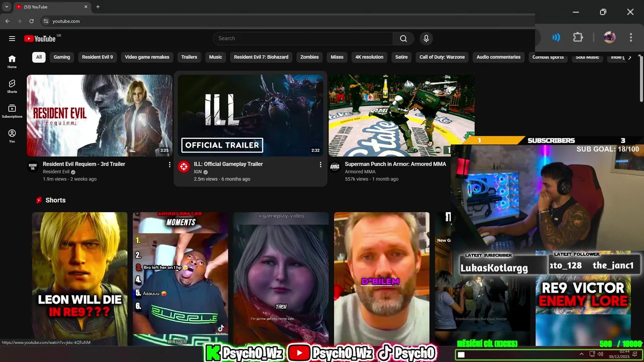Open the @gameplay-video short

(x=281, y=279)
